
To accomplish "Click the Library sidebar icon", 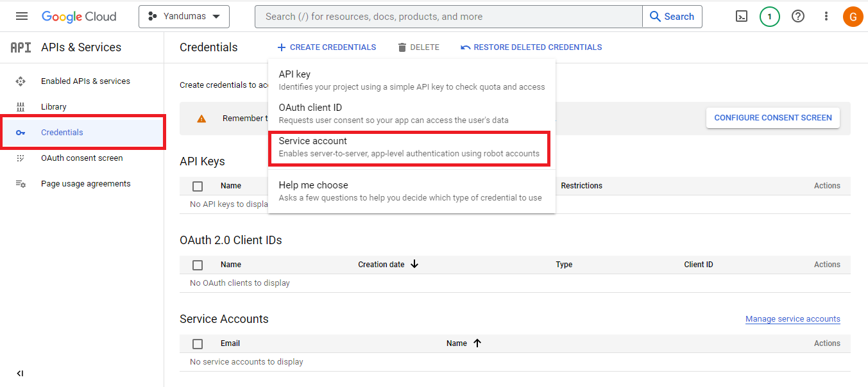I will pos(21,107).
